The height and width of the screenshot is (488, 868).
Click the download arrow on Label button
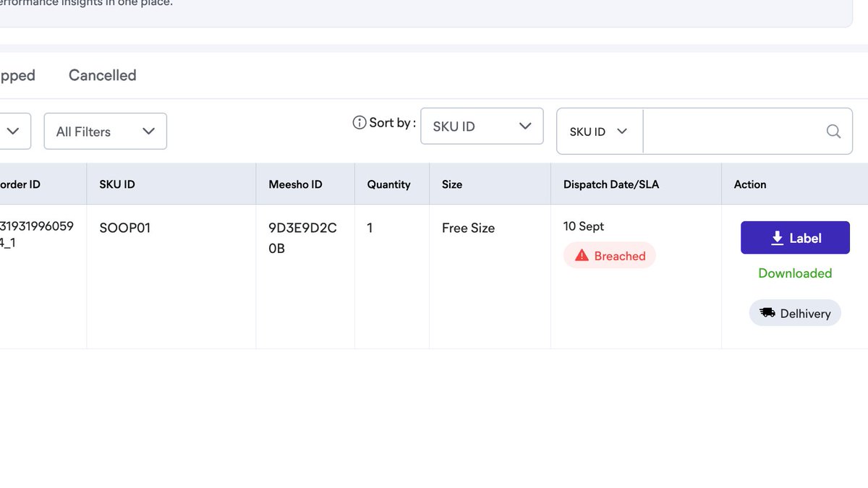778,238
